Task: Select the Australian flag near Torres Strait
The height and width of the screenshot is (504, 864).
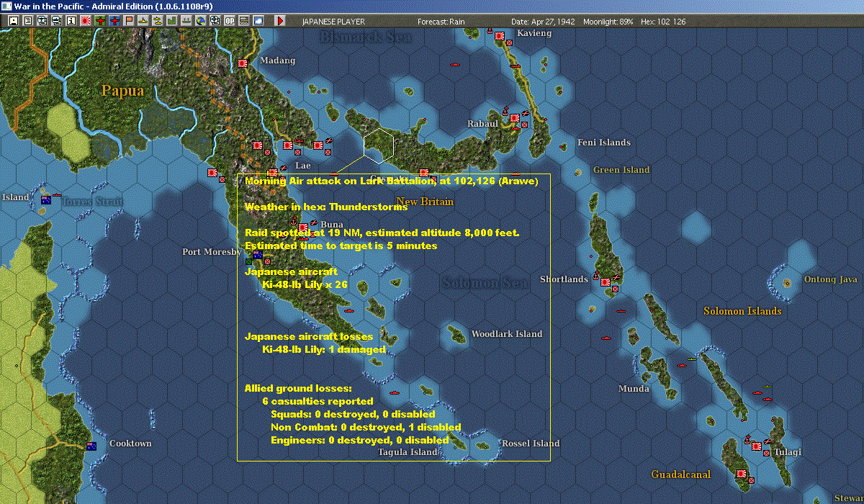Action: 46,199
